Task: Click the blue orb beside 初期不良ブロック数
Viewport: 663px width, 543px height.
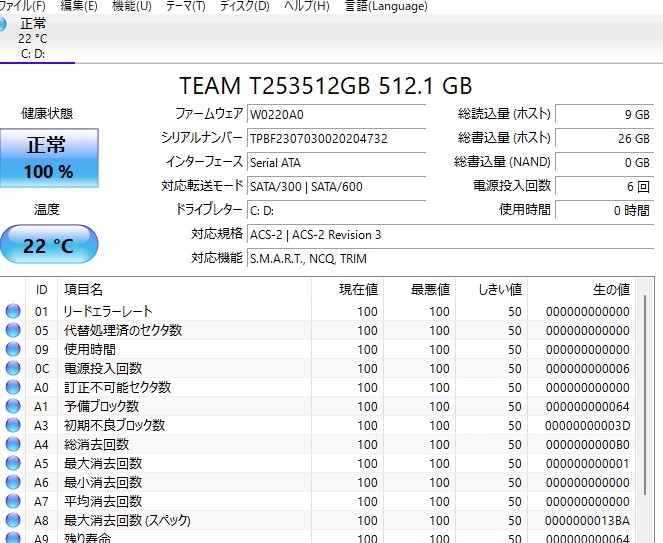Action: [x=13, y=426]
